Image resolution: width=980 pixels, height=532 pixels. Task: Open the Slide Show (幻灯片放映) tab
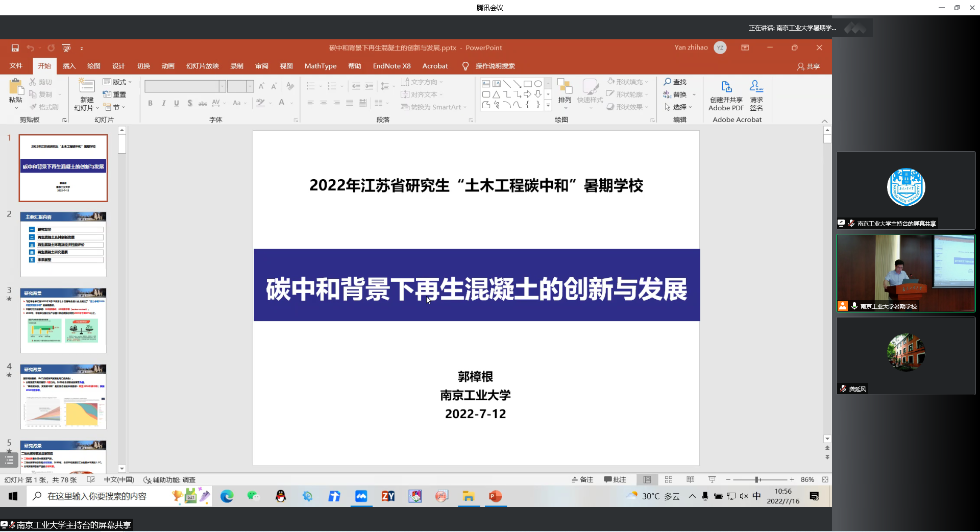tap(202, 66)
